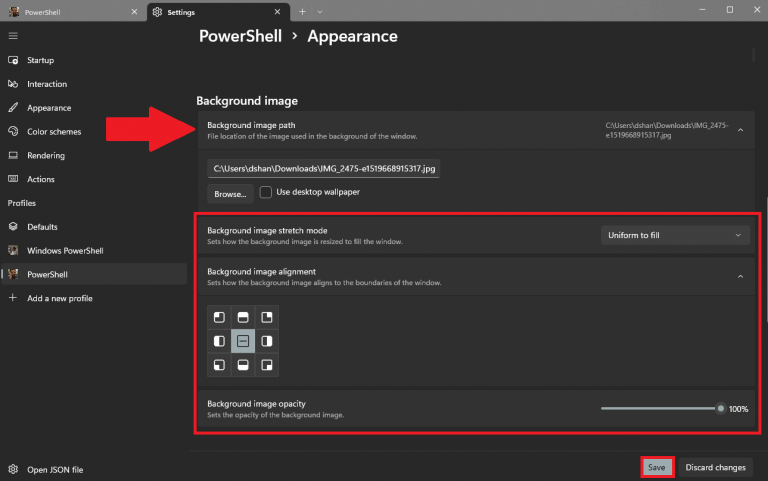Viewport: 768px width, 481px height.
Task: Click the settings page vertical scrollbar
Action: (766, 260)
